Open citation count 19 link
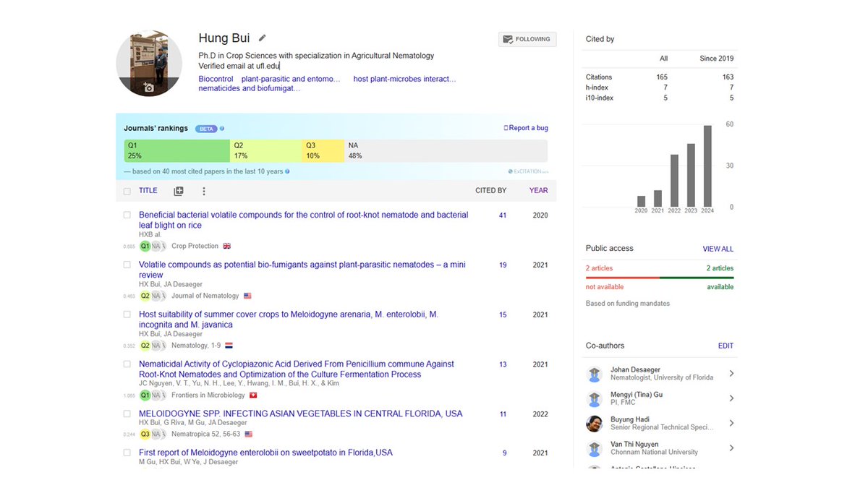The image size is (868, 488). tap(503, 265)
